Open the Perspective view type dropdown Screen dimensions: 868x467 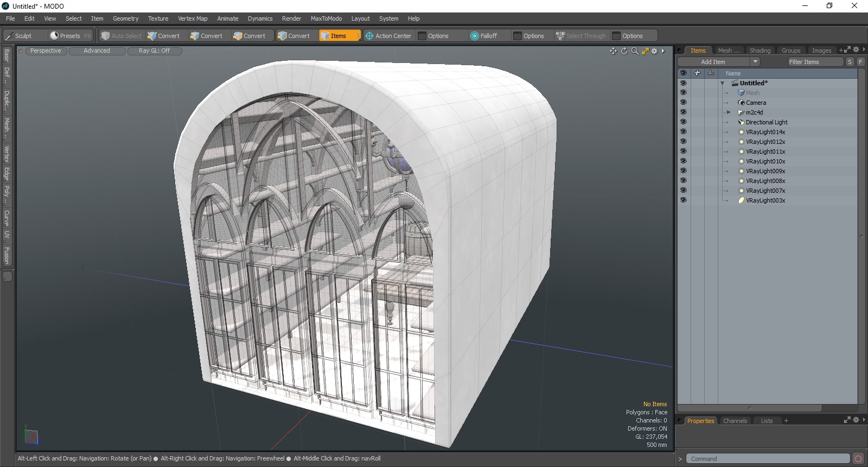pyautogui.click(x=46, y=51)
